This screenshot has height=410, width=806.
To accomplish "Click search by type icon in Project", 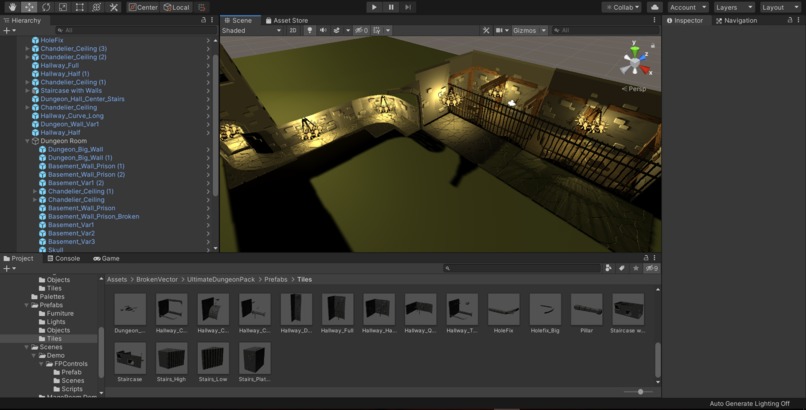I will coord(609,268).
